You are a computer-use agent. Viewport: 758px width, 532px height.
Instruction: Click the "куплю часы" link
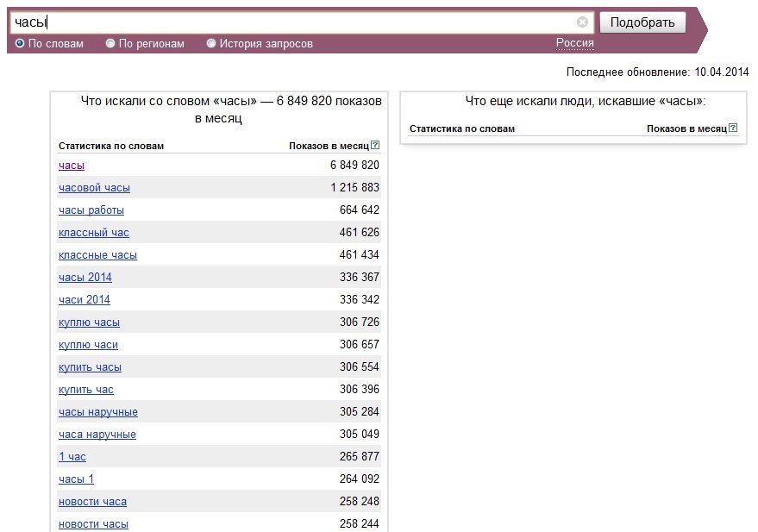[89, 322]
